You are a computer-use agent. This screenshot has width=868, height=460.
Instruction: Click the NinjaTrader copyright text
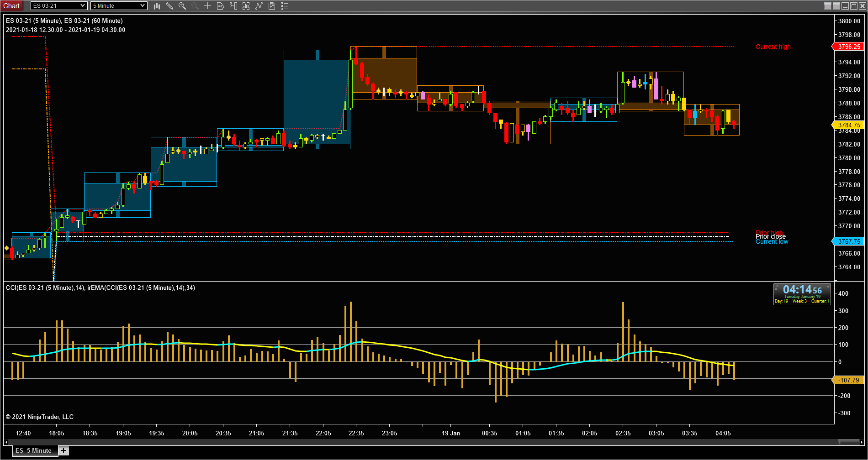(x=40, y=417)
